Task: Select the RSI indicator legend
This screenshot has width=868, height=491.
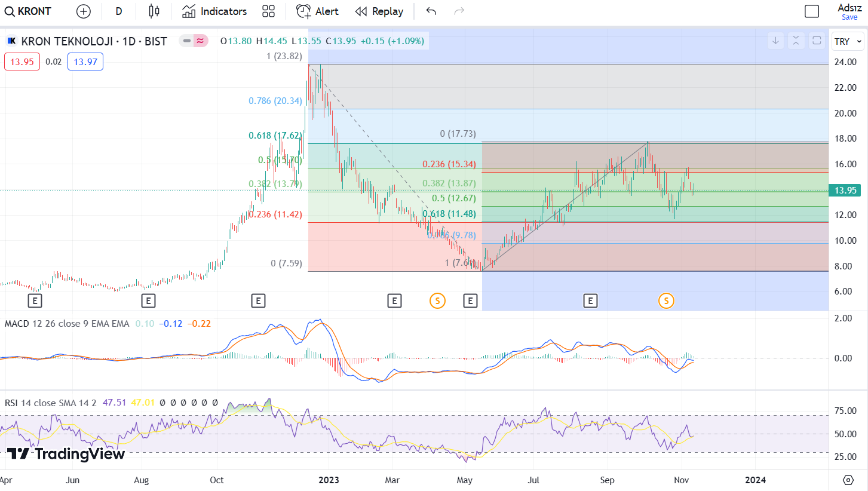Action: (51, 403)
